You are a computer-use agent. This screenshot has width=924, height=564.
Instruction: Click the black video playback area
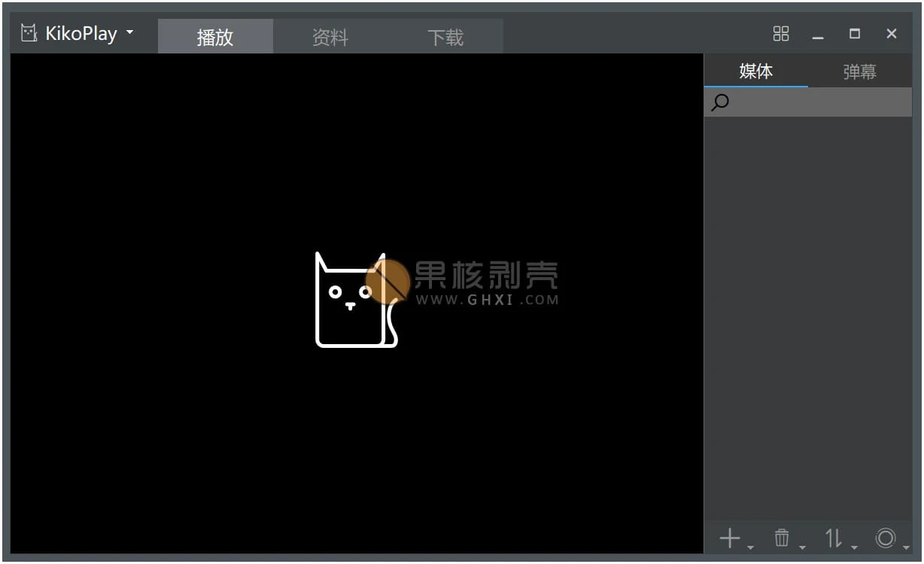pos(357,303)
